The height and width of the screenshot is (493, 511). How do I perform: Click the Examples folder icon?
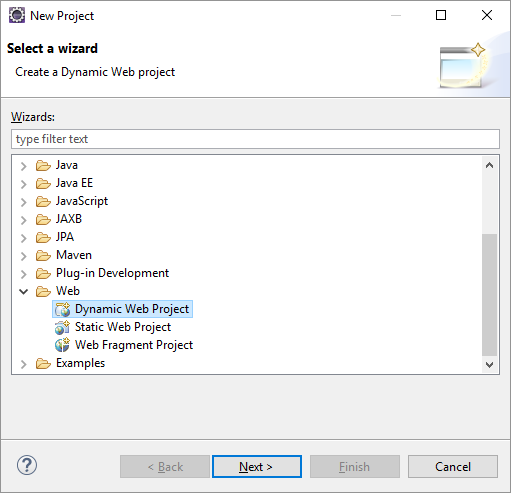(43, 363)
